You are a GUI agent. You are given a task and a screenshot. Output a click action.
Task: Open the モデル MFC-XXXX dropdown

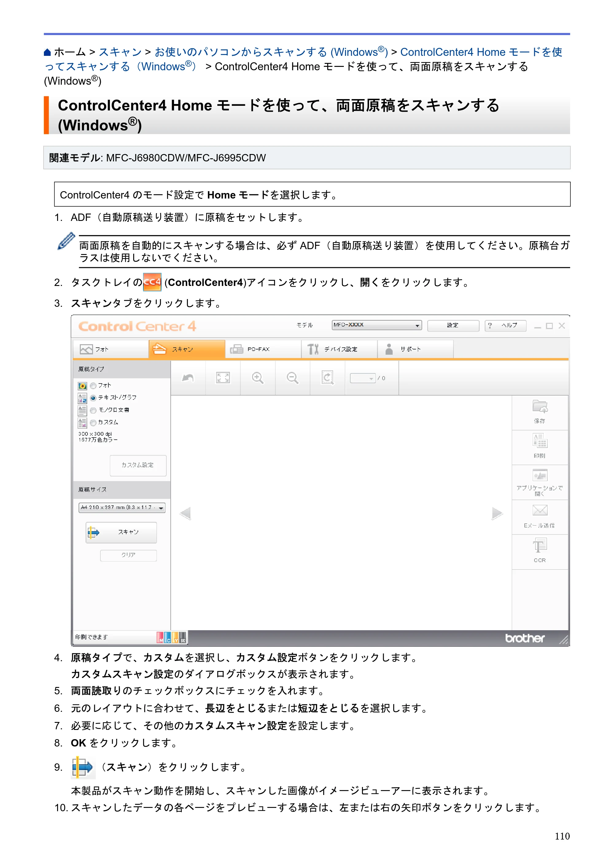[377, 325]
